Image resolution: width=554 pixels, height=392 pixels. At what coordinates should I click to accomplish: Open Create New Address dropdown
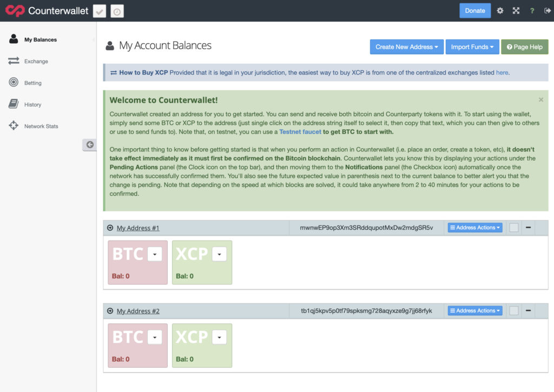tap(407, 47)
